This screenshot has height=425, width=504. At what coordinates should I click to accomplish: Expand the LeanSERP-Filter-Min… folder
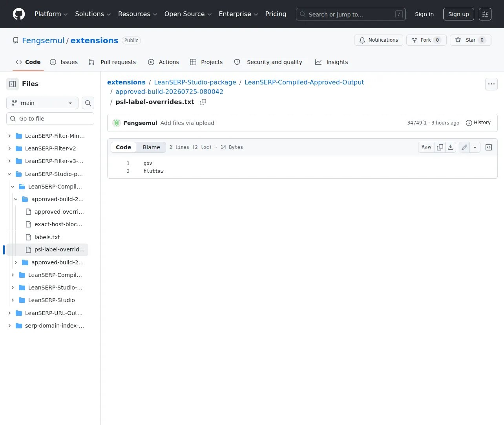point(9,136)
